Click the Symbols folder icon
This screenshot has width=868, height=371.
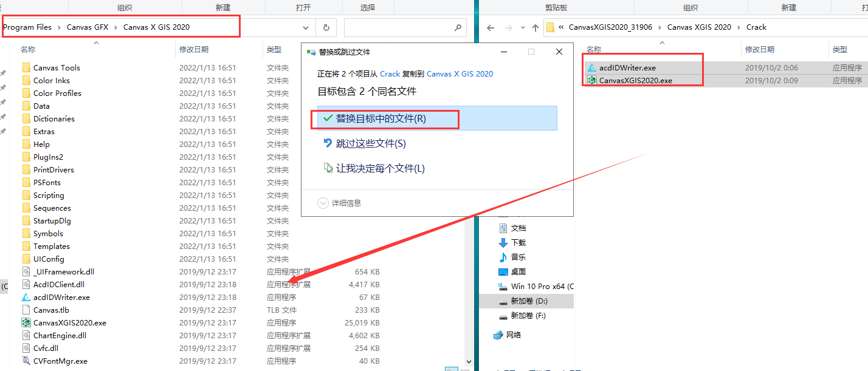26,233
